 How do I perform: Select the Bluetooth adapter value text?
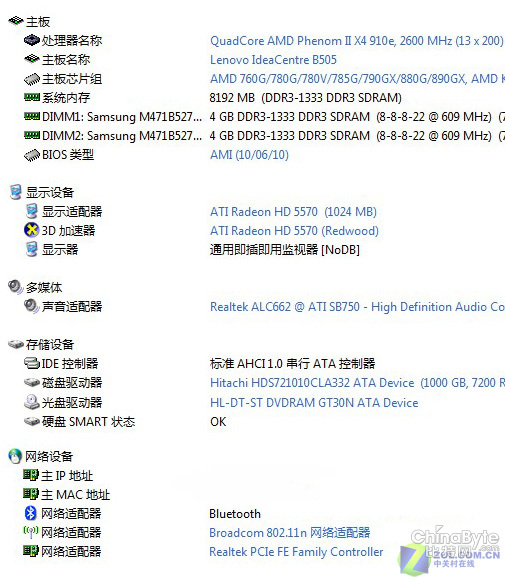235,514
